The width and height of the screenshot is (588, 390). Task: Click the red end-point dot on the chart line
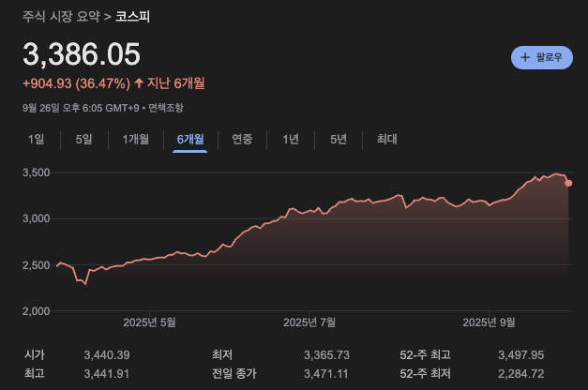[569, 183]
